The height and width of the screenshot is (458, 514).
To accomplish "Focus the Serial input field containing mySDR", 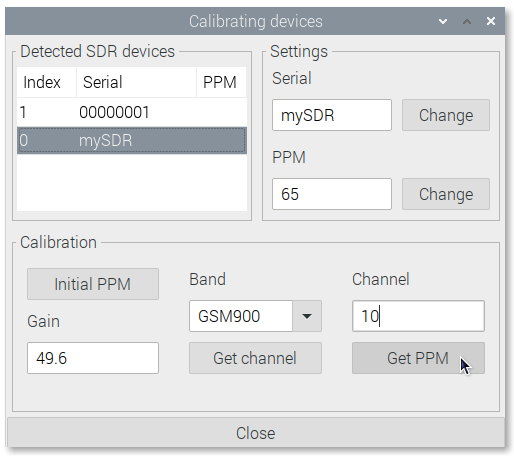I will point(332,115).
